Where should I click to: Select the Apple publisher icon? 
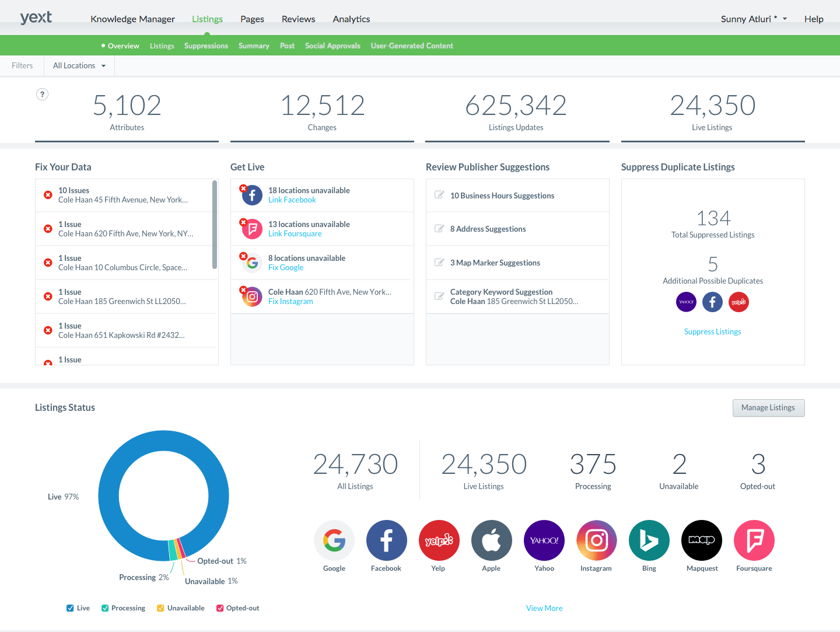(491, 540)
